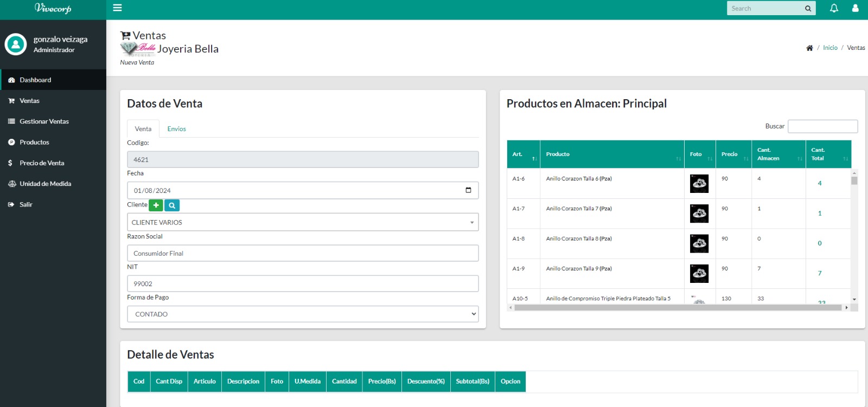Viewport: 868px width, 407px height.
Task: Click the blue search client button
Action: coord(172,205)
